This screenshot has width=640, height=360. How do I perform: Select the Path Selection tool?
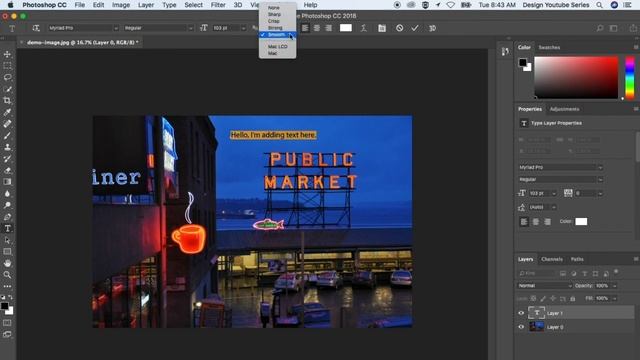point(7,240)
